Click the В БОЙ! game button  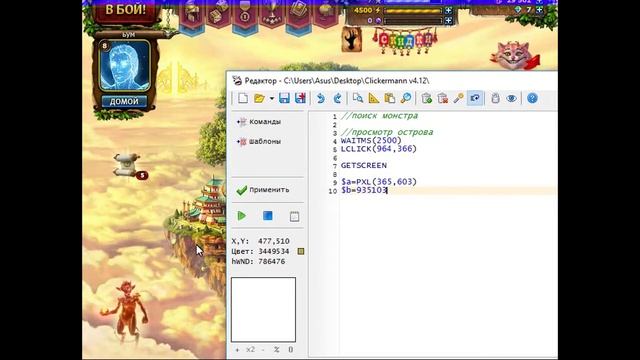point(126,11)
